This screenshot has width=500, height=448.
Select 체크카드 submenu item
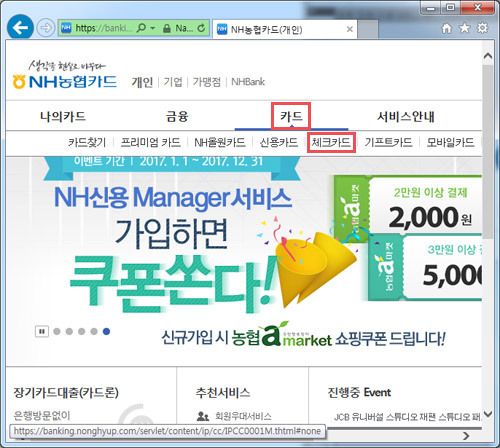point(331,143)
